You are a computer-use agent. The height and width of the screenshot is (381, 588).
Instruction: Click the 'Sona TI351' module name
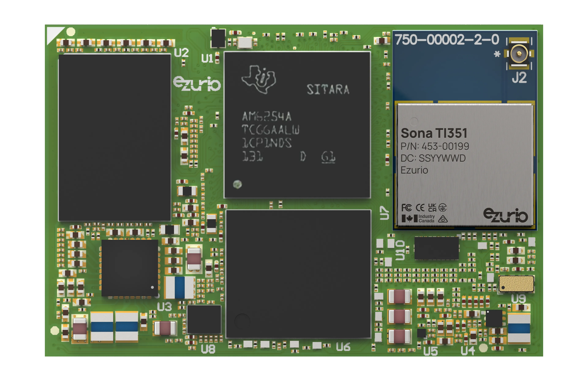pos(434,133)
